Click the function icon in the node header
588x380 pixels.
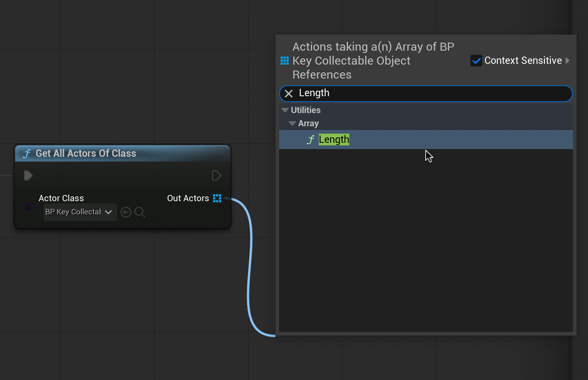27,153
